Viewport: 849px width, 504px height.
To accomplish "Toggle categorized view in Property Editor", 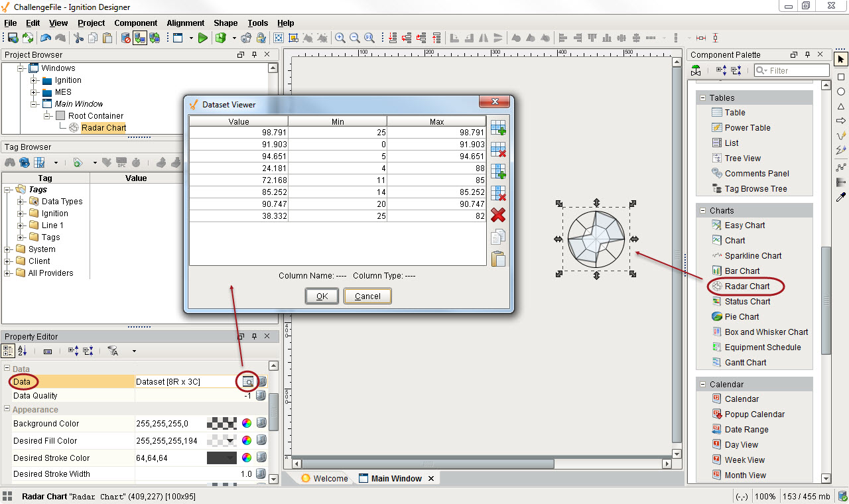I will tap(9, 351).
